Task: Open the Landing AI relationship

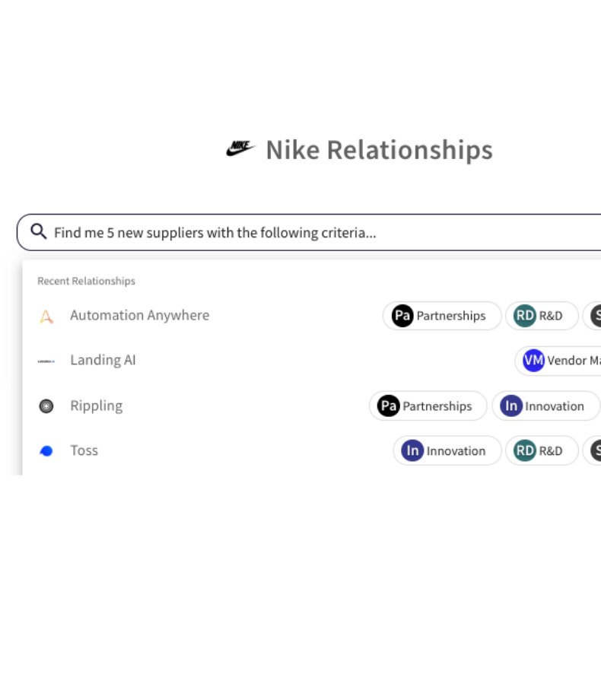Action: [x=103, y=360]
